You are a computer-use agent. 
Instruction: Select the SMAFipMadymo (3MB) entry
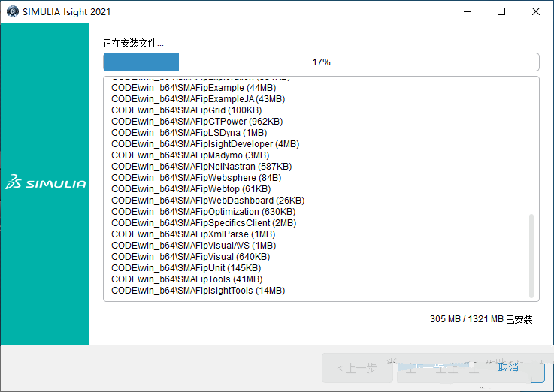190,155
